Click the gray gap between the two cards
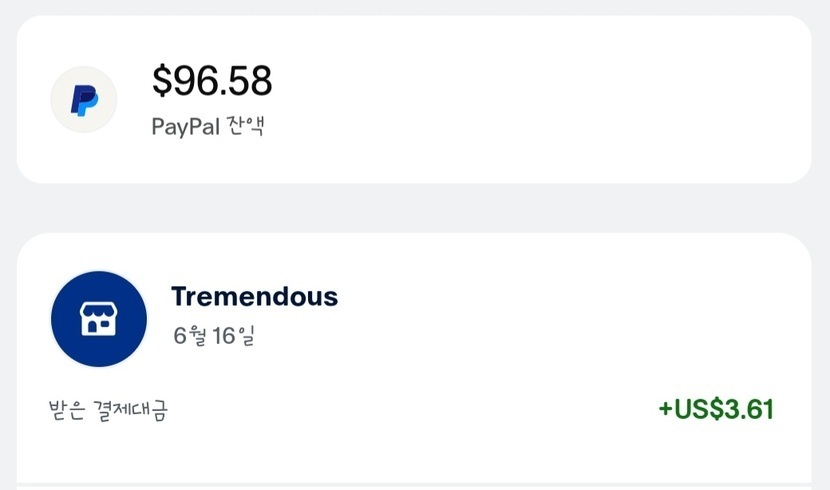The width and height of the screenshot is (830, 490). click(x=414, y=208)
